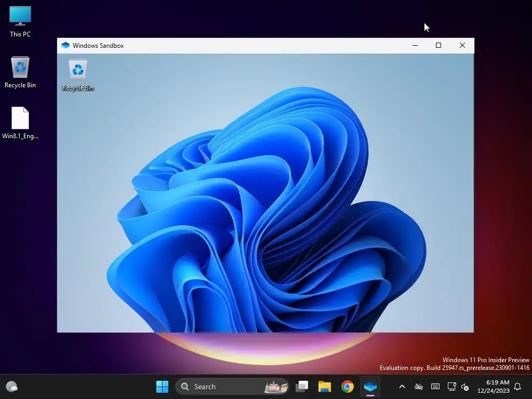Click the muted volume tray icon
The height and width of the screenshot is (399, 532).
pyautogui.click(x=465, y=387)
